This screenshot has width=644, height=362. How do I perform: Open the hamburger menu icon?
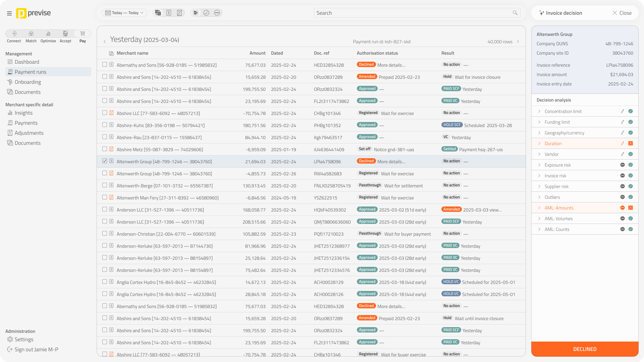pos(9,13)
